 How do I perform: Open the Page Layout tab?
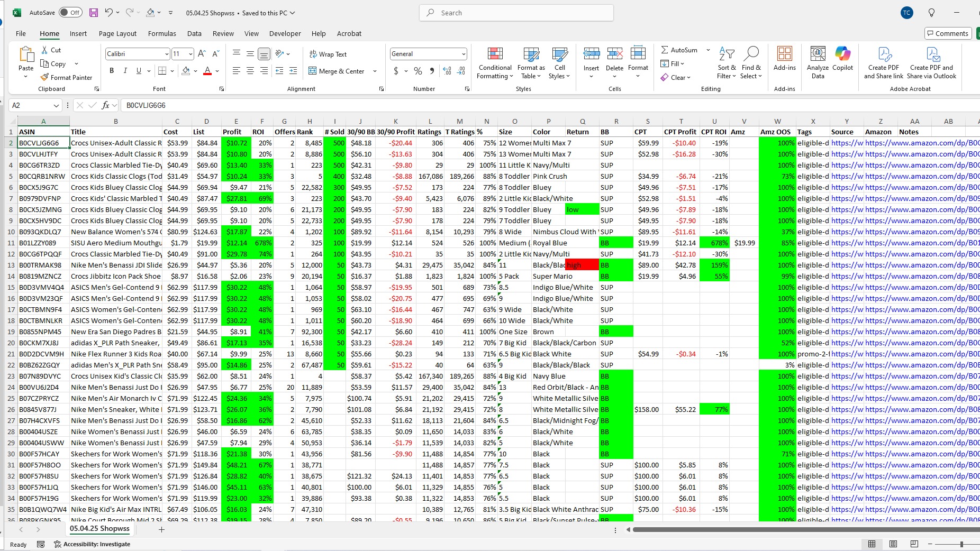coord(117,33)
